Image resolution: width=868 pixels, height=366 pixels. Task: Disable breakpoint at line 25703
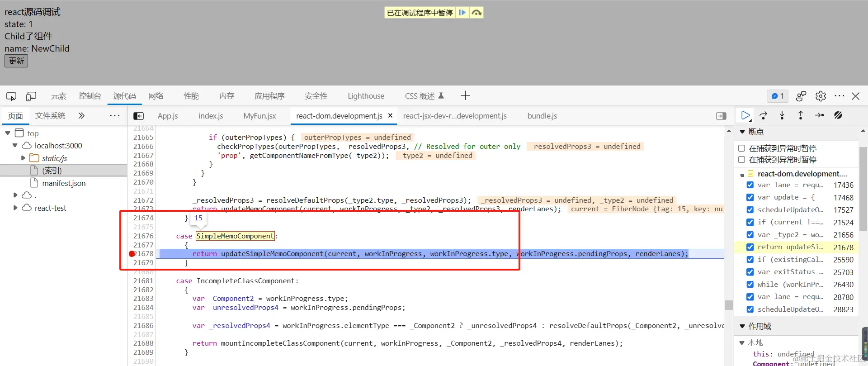750,272
